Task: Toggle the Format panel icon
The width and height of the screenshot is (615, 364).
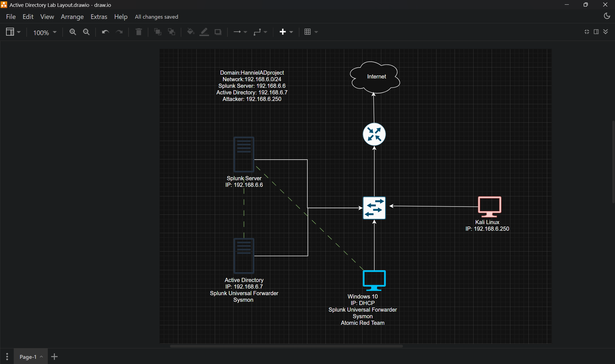Action: [596, 32]
